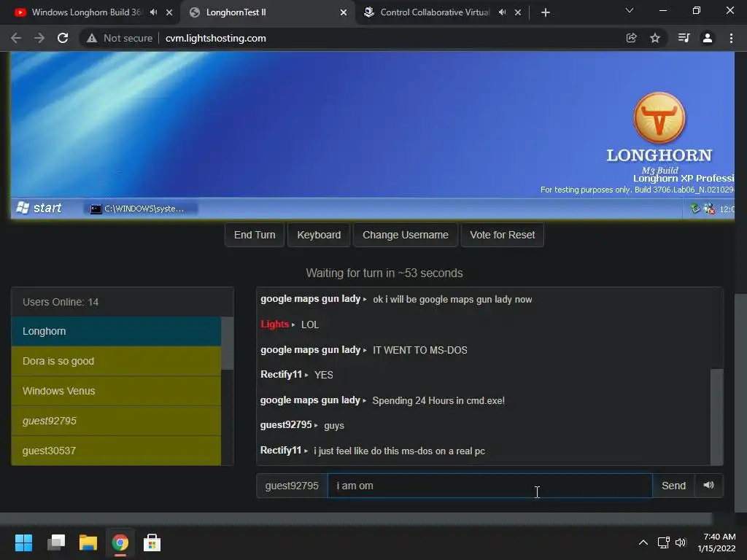Click the 'IT WENT TO MS-DOS' chat message
This screenshot has height=560, width=747.
[x=419, y=350]
